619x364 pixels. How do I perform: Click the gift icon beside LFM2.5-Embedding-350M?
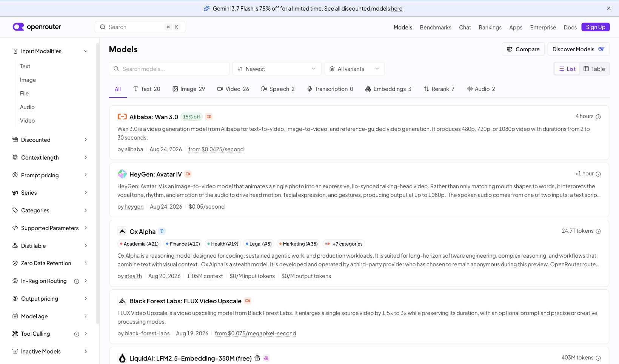tap(257, 358)
